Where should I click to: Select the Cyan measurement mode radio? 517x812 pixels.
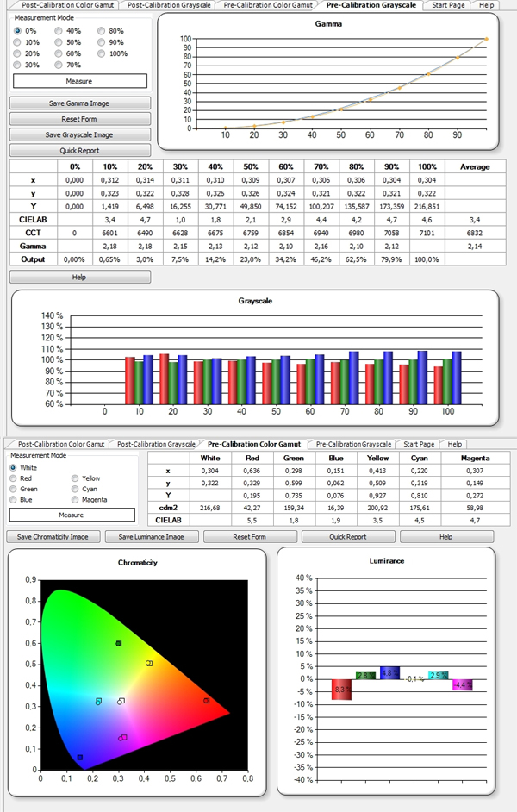(76, 489)
